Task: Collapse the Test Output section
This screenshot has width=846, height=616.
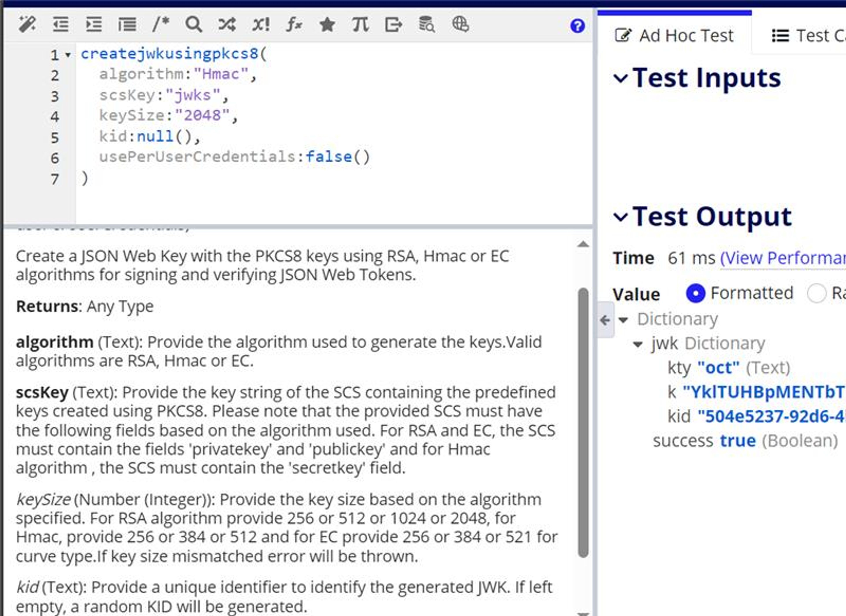Action: coord(620,217)
